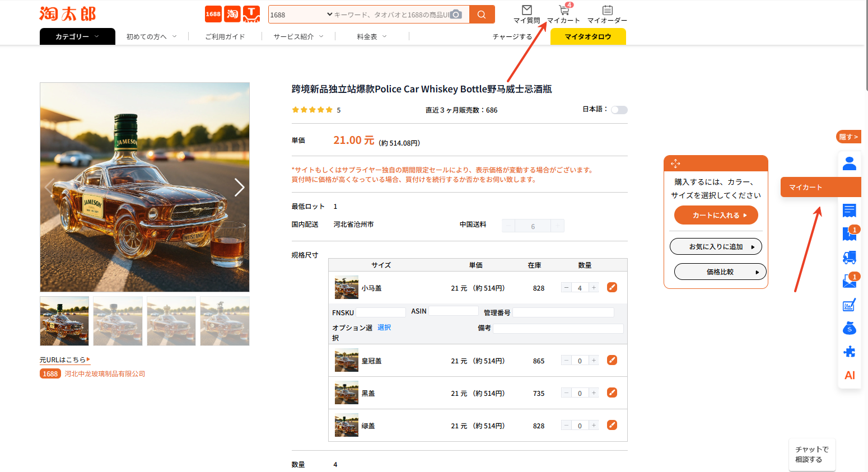868x472 pixels.
Task: Open the chart icon in right sidebar
Action: point(850,305)
